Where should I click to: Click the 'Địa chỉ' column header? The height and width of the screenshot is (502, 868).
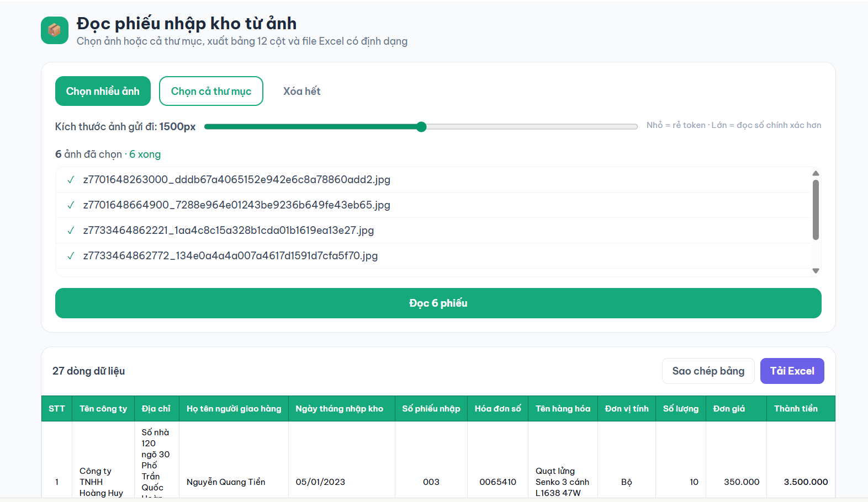click(156, 409)
